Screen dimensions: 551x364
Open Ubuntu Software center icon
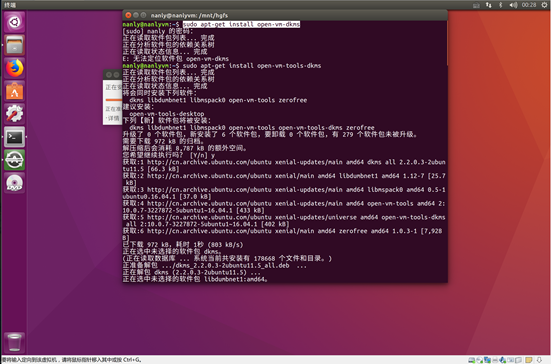point(14,91)
